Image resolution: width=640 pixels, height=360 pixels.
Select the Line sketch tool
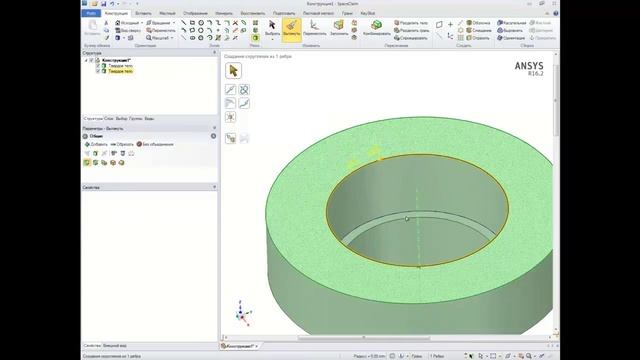pyautogui.click(x=184, y=23)
